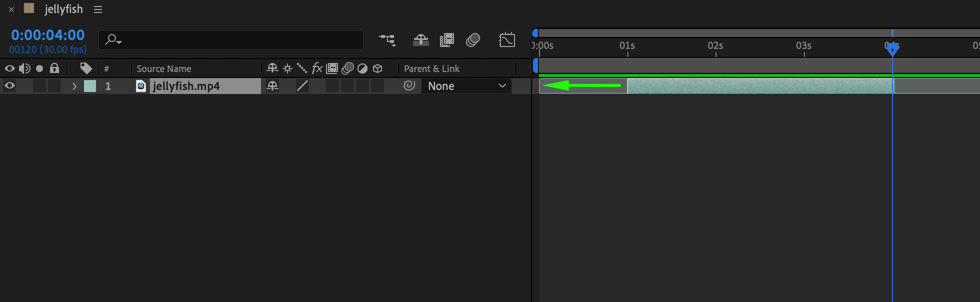Open the Graph Editor
Viewport: 980px width, 302px height.
tap(506, 40)
